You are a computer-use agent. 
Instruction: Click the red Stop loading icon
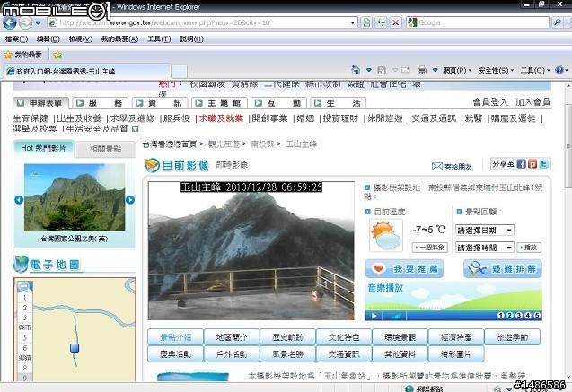(395, 22)
